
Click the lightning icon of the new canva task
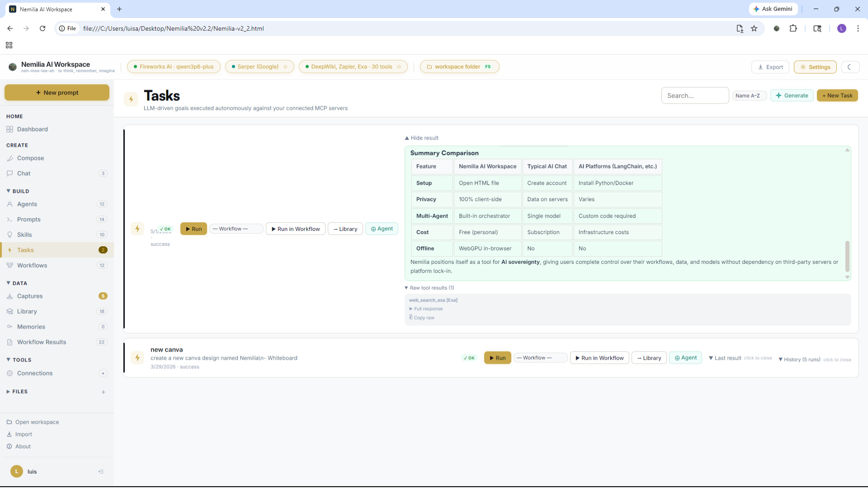(137, 358)
